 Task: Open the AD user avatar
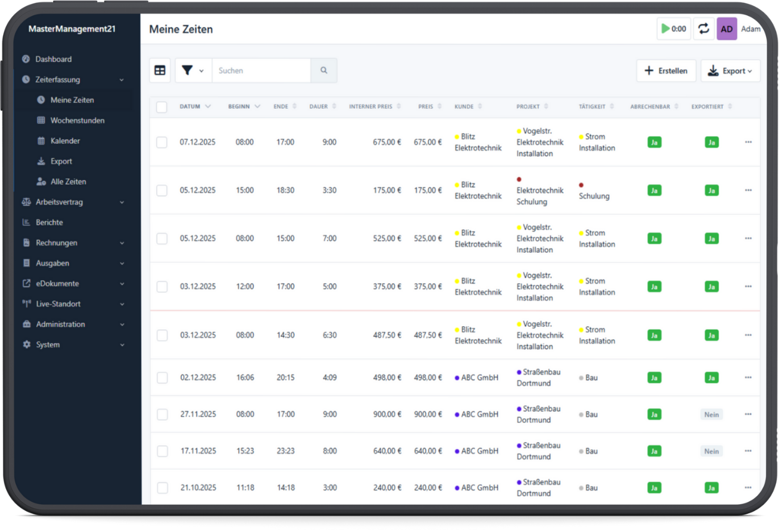[726, 29]
